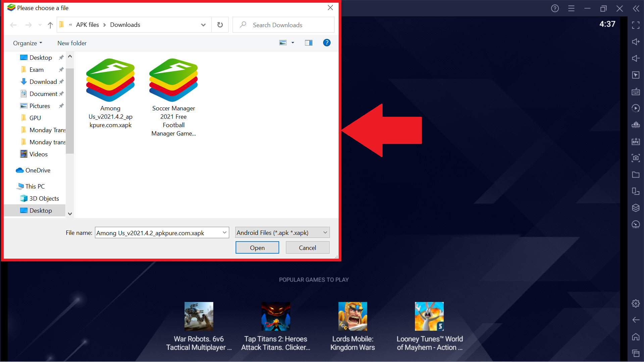The width and height of the screenshot is (644, 362).
Task: Select Downloads in navigation pane
Action: [x=43, y=82]
